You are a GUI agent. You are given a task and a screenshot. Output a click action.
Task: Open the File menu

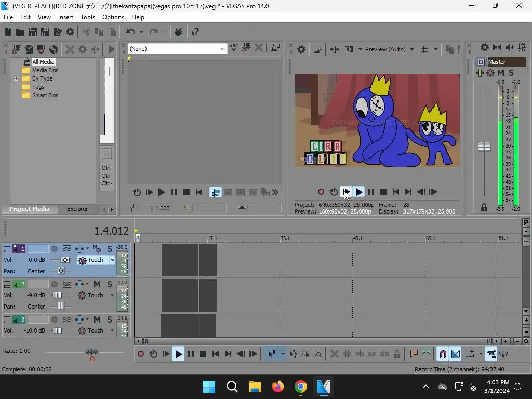tap(8, 17)
